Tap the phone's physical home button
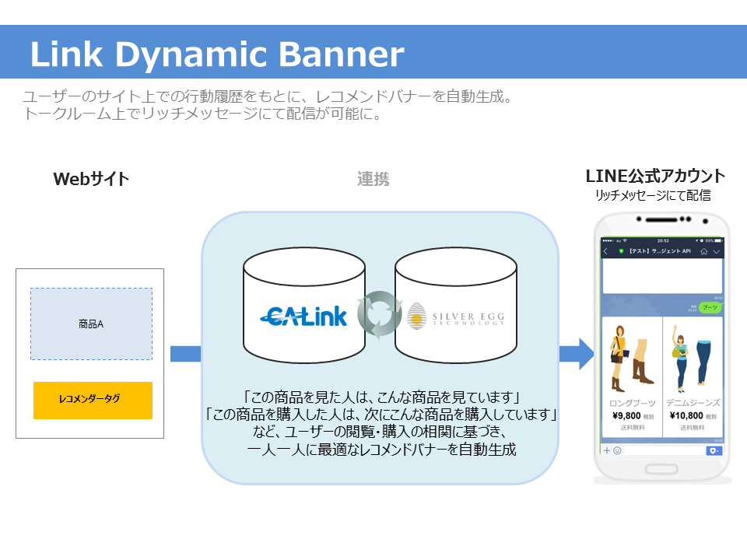This screenshot has width=747, height=560. click(x=661, y=469)
